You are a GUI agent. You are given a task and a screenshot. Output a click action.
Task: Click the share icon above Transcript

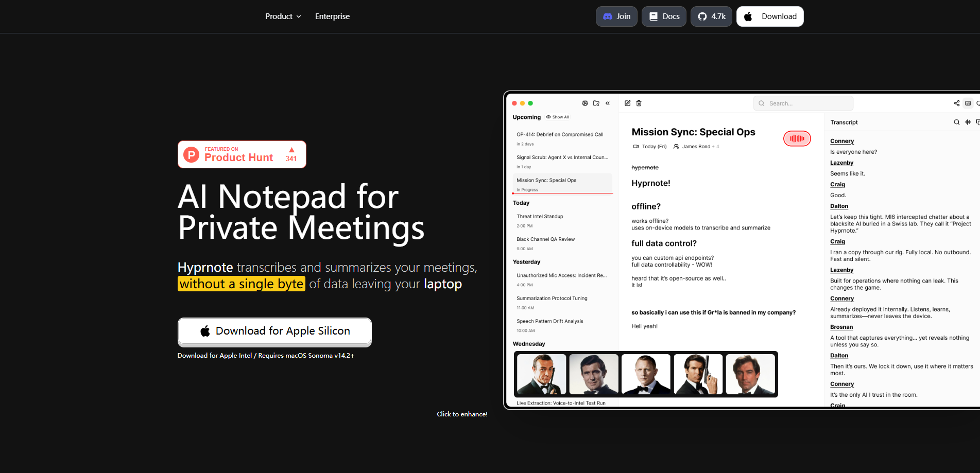[956, 103]
